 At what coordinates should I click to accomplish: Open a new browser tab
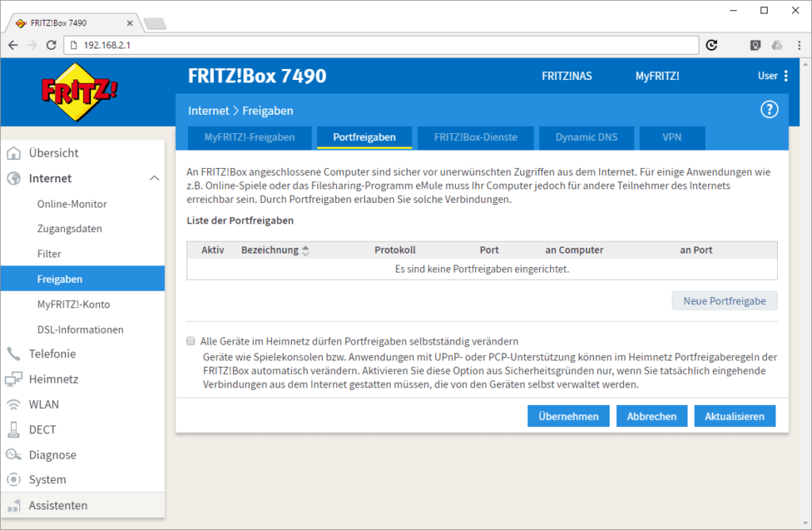tap(155, 24)
